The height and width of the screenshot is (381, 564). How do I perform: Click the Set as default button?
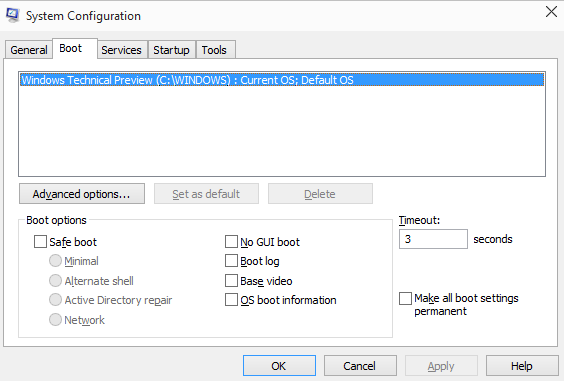click(206, 194)
